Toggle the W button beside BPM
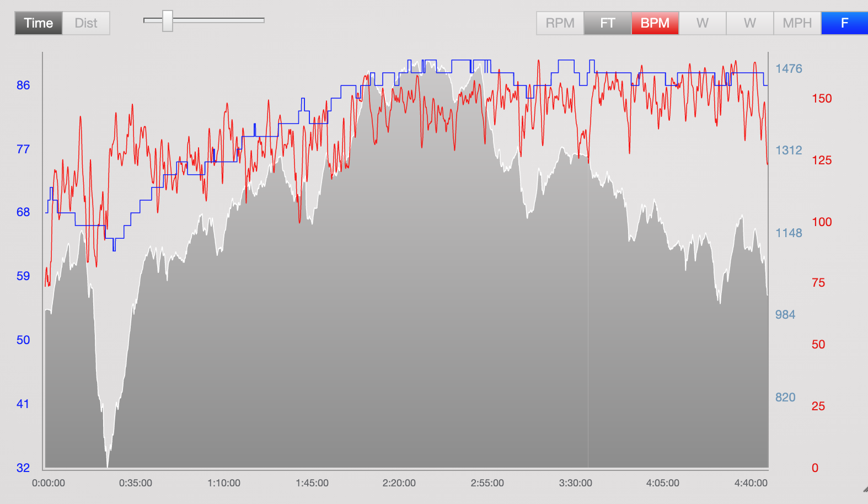Screen dimensions: 868x504 coord(703,23)
